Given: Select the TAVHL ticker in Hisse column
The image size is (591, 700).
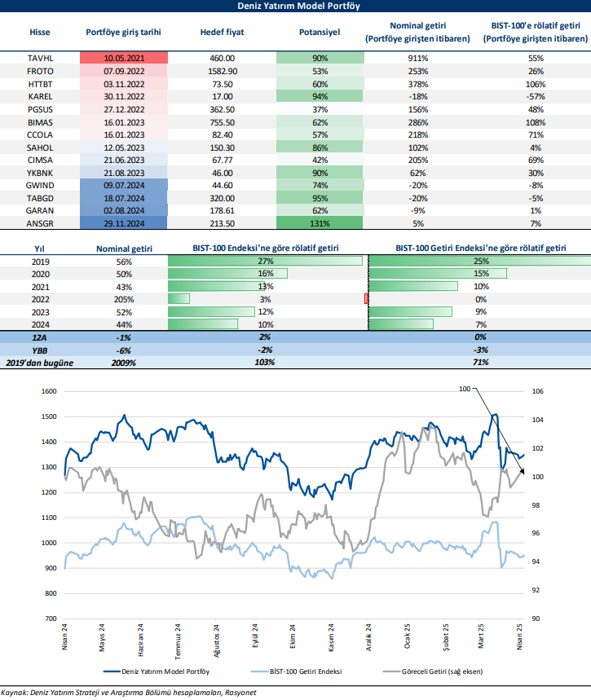Looking at the screenshot, I should click(x=39, y=59).
